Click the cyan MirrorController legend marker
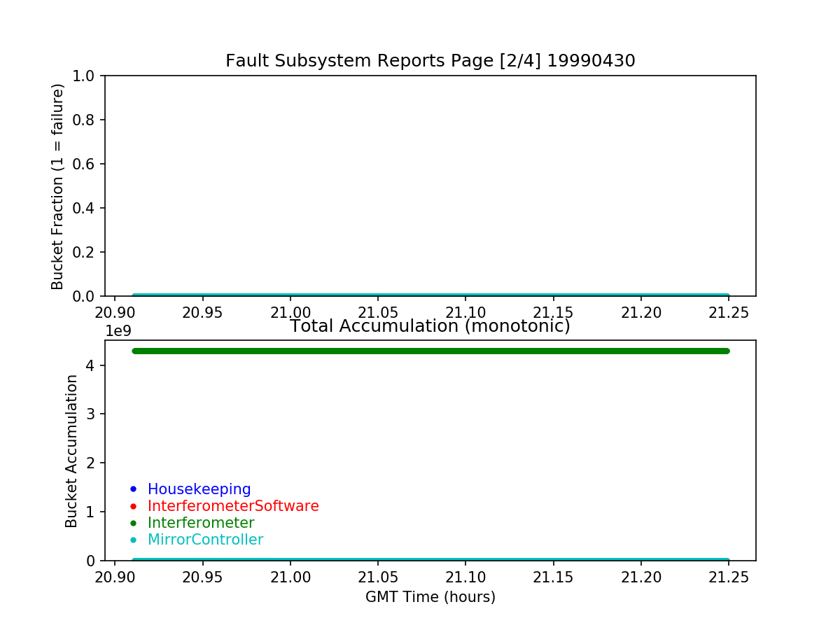 point(133,540)
